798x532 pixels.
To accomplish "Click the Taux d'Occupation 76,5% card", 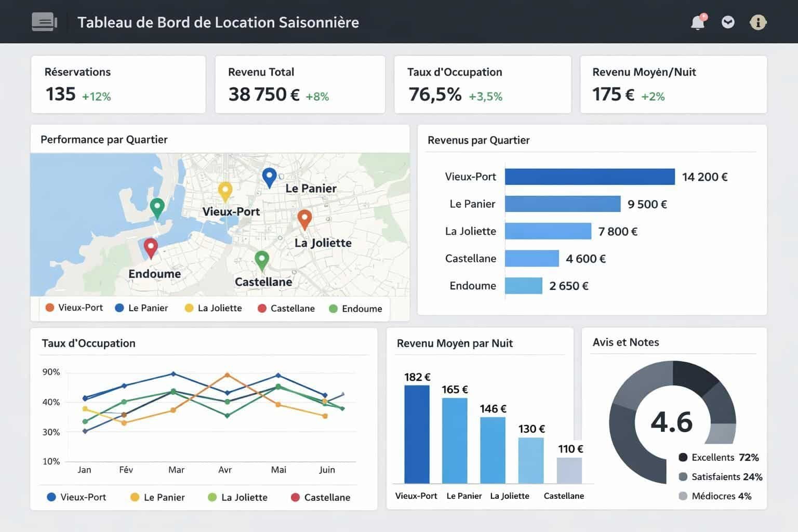I will (482, 84).
